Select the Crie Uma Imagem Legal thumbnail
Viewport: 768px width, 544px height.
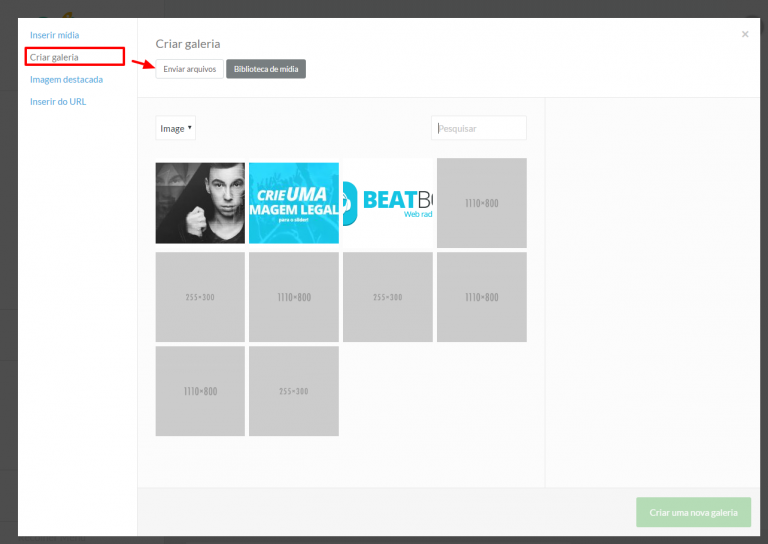point(294,203)
